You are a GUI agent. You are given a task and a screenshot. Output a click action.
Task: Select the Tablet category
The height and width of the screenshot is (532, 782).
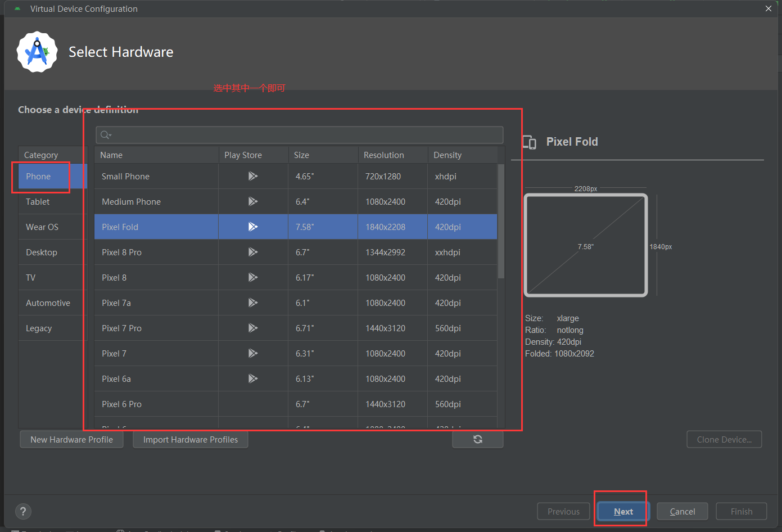[53, 201]
